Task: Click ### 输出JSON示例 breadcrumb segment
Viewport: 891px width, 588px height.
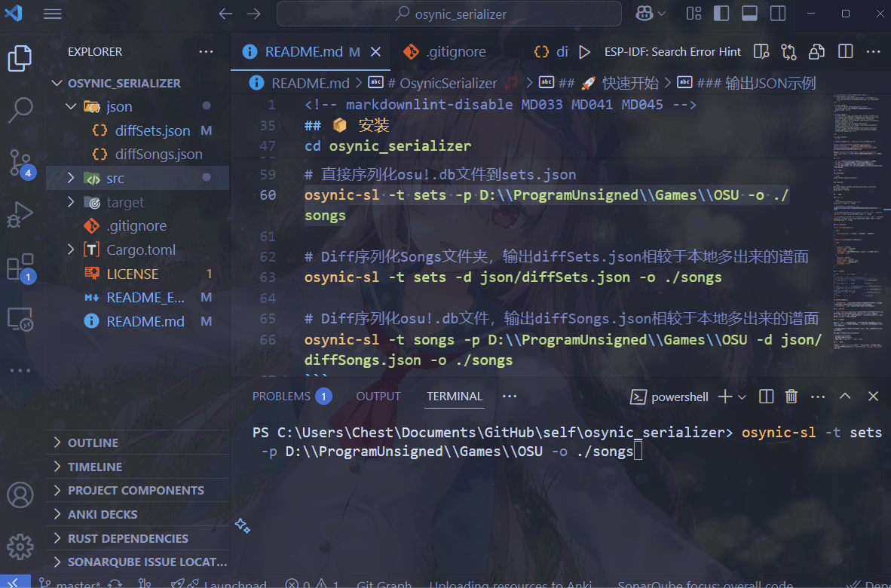Action: (x=756, y=83)
